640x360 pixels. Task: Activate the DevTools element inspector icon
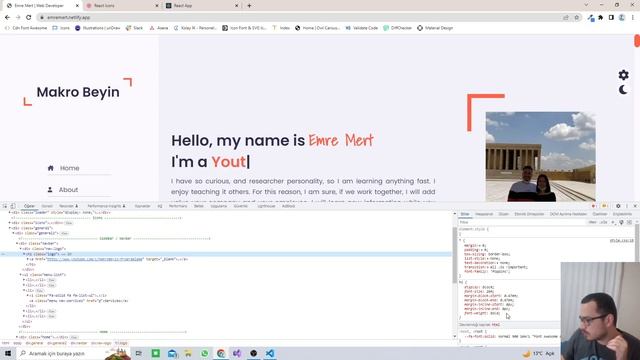5,206
